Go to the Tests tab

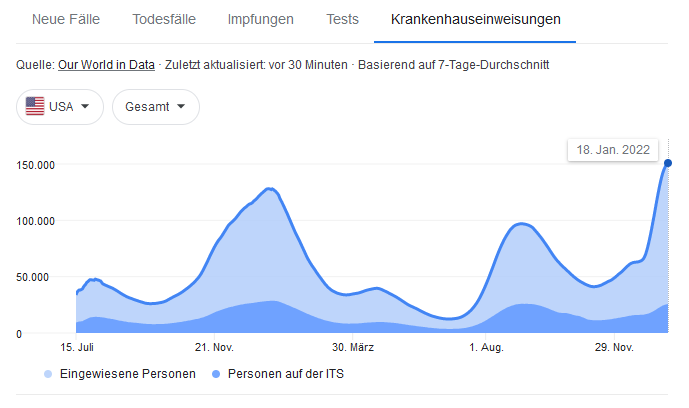point(343,20)
